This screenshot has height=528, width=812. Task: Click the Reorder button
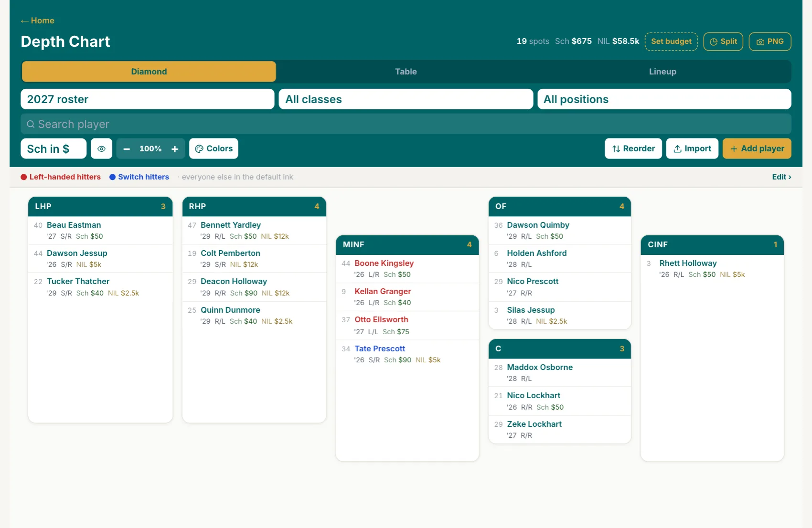point(633,148)
